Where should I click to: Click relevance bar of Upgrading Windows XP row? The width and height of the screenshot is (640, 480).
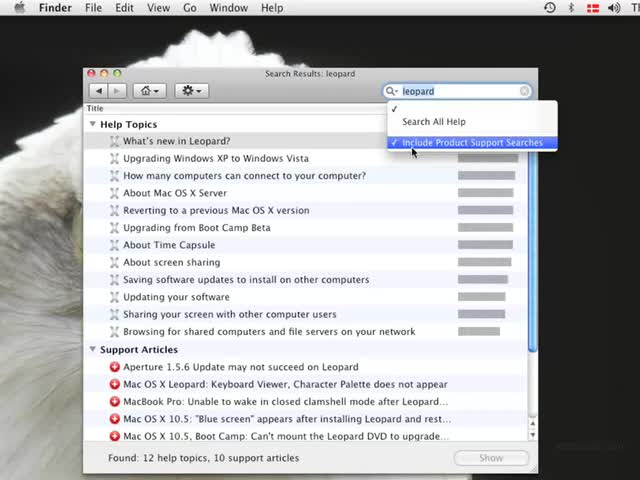click(488, 158)
